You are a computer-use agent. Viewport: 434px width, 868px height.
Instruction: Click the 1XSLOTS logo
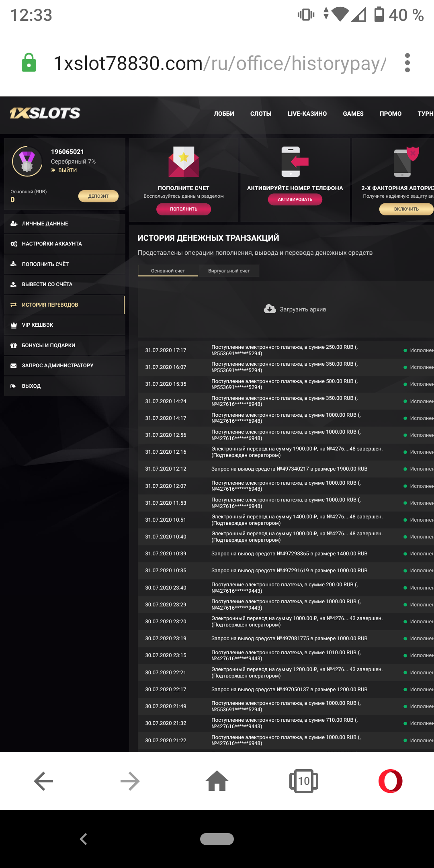[45, 113]
